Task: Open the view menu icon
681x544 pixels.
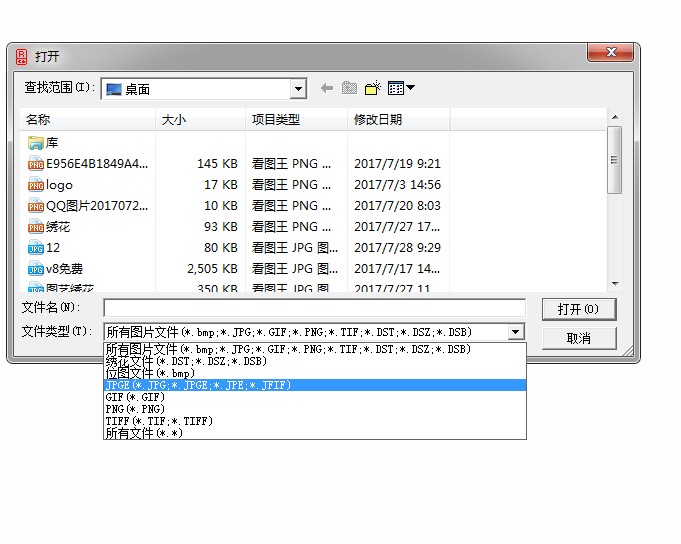Action: coord(401,88)
